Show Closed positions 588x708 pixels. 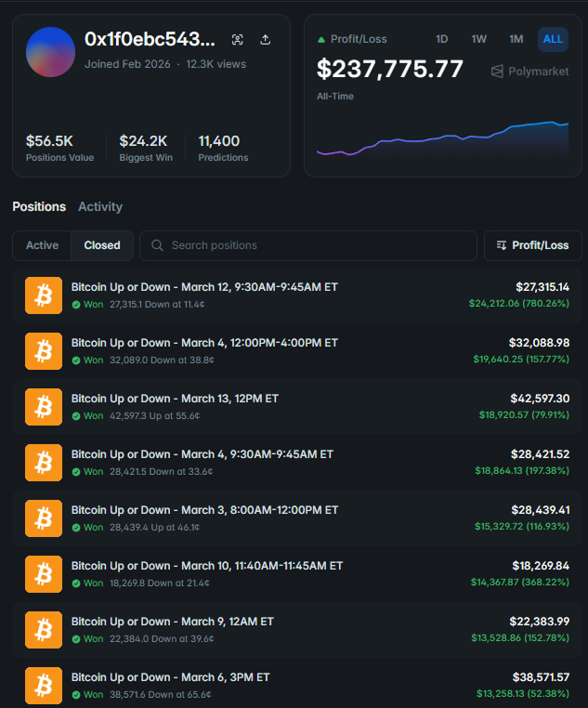point(102,245)
